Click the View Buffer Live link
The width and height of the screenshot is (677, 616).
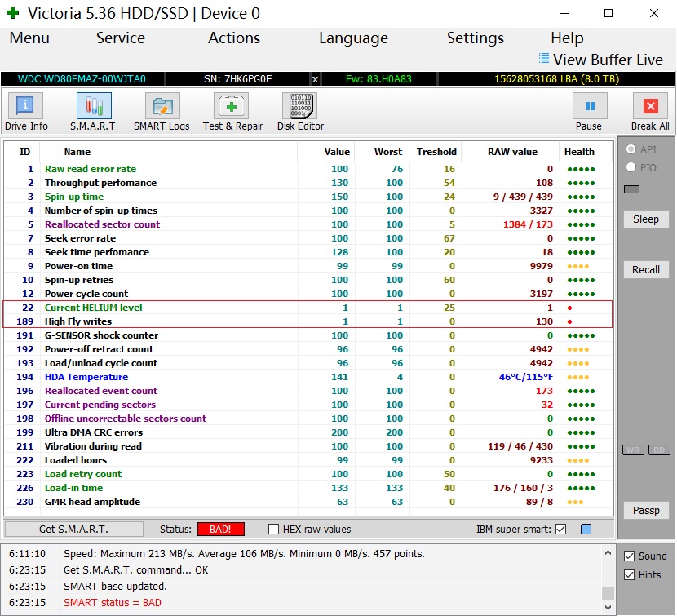608,60
